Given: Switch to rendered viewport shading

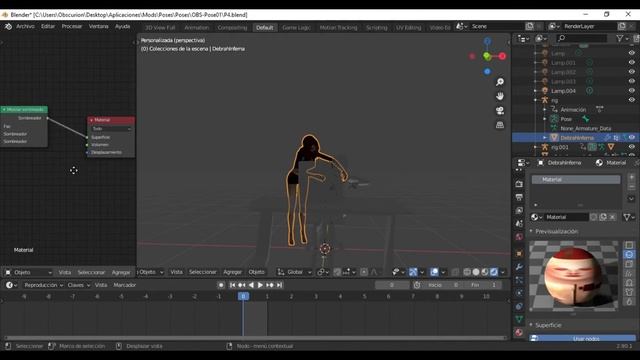Looking at the screenshot, I should (x=494, y=272).
